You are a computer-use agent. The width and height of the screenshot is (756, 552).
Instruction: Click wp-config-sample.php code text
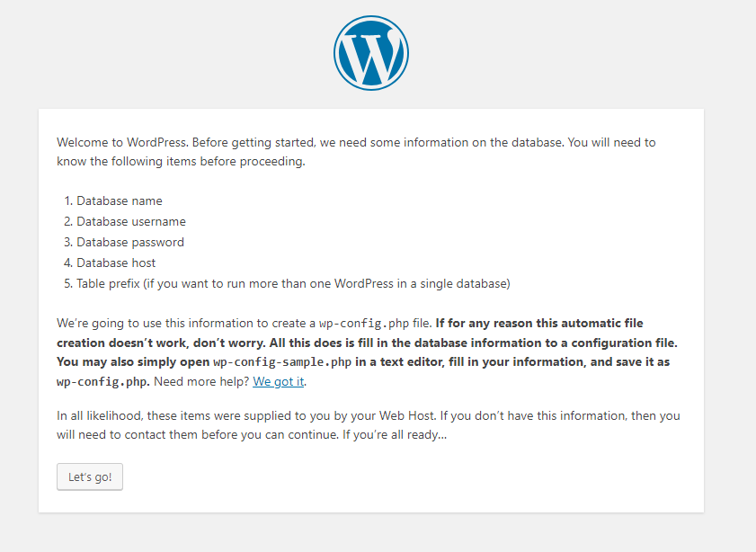282,362
